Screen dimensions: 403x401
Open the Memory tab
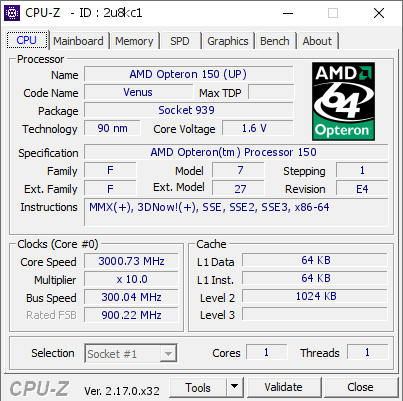tap(134, 41)
